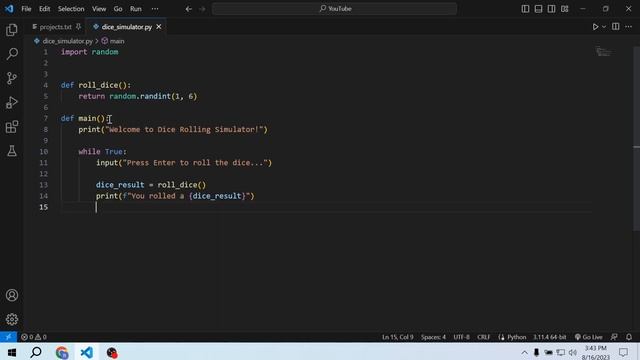The width and height of the screenshot is (640, 360).
Task: Open notifications bell in status bar
Action: point(629,337)
